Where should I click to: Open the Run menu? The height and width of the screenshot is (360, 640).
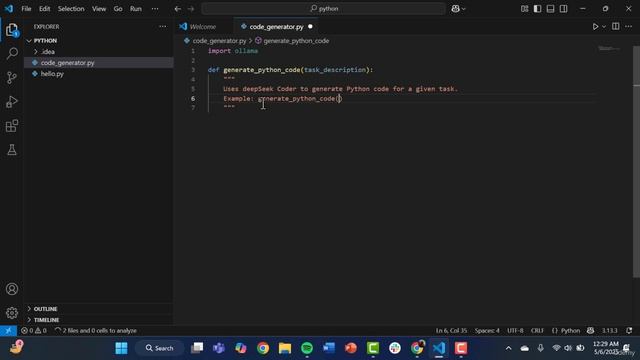[x=136, y=9]
